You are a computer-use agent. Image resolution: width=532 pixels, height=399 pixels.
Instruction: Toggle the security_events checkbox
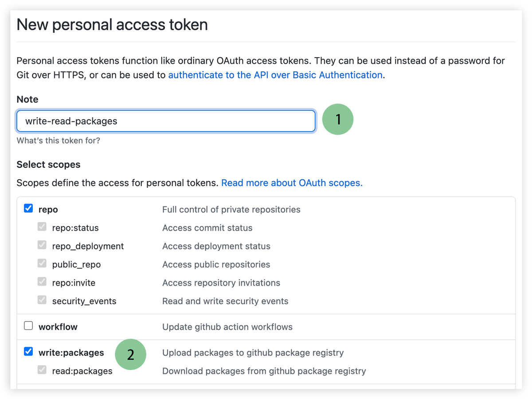pos(42,300)
